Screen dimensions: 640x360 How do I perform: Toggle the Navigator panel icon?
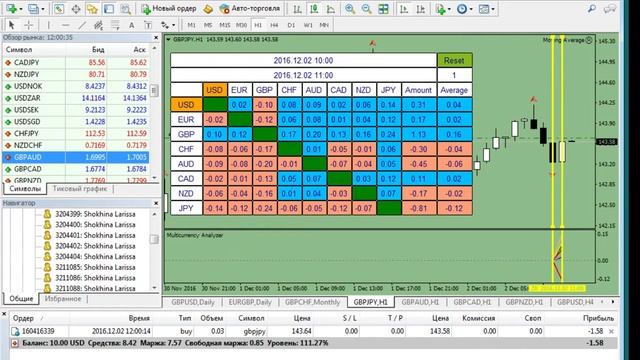point(92,9)
